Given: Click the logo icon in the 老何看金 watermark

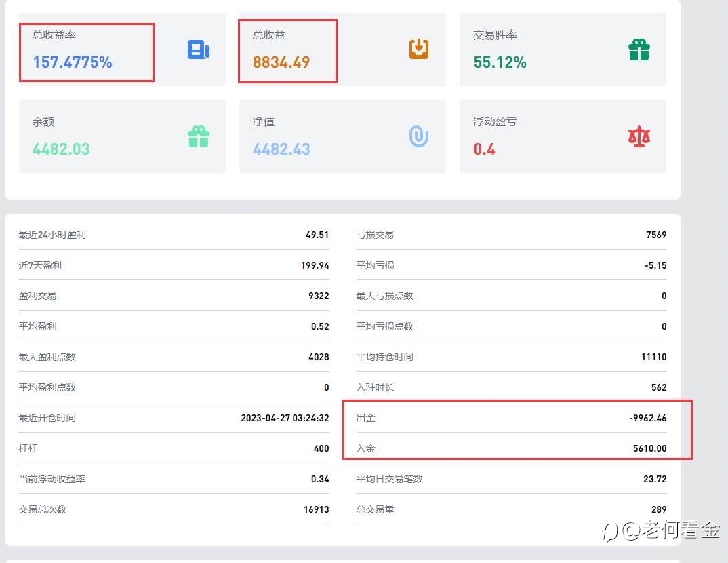Looking at the screenshot, I should coord(609,532).
